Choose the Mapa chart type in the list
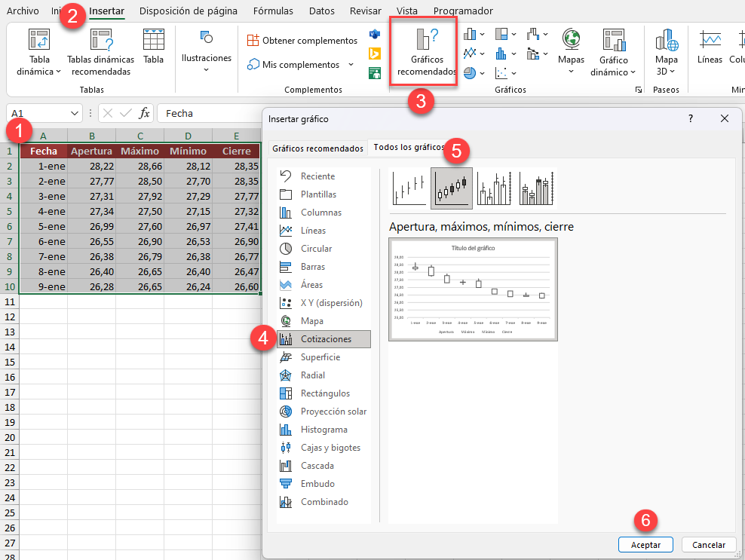 (323, 321)
